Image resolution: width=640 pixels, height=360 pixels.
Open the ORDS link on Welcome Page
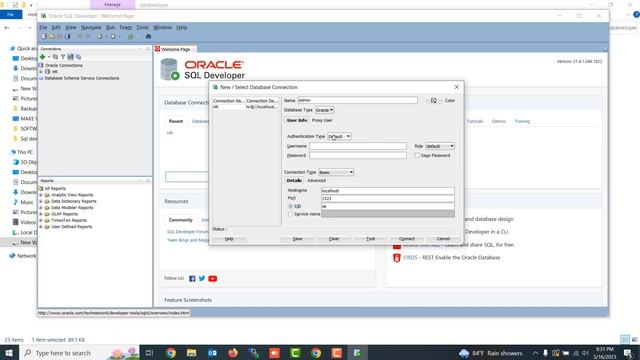click(410, 258)
